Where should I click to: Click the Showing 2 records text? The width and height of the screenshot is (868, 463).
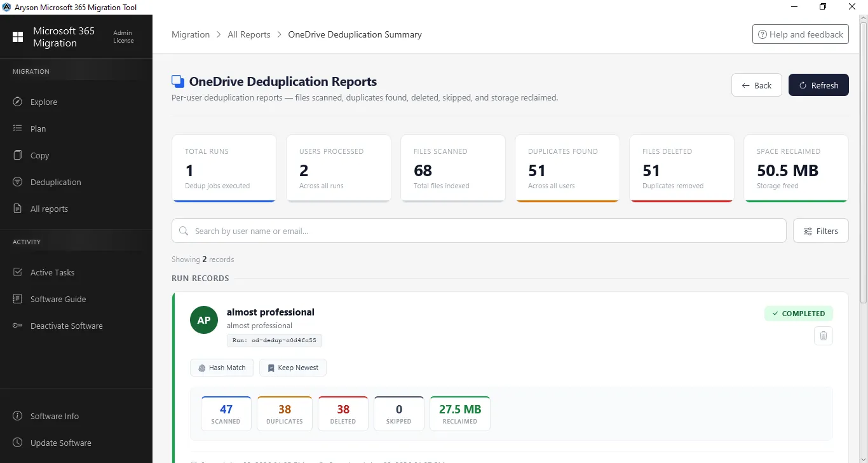tap(203, 259)
